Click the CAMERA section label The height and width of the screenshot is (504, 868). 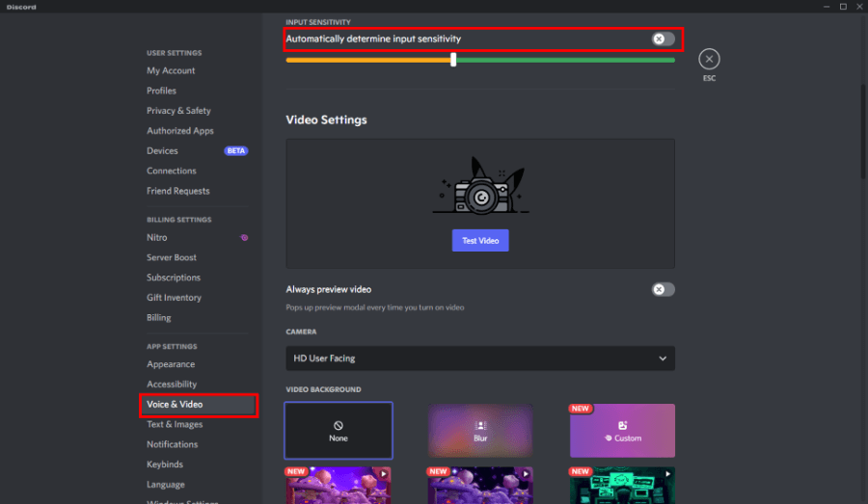(x=301, y=332)
